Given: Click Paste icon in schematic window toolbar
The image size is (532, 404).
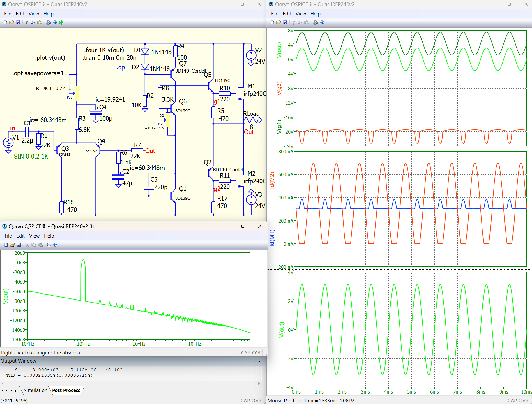Looking at the screenshot, I should [x=40, y=22].
